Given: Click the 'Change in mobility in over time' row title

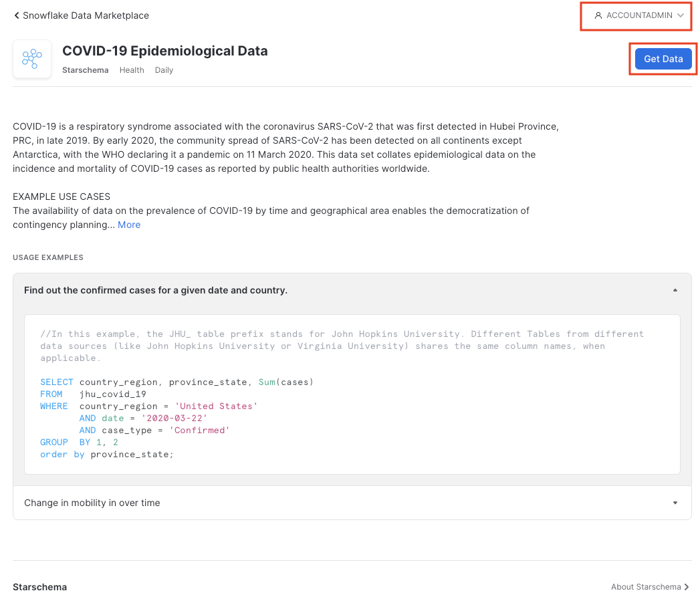Looking at the screenshot, I should (92, 503).
